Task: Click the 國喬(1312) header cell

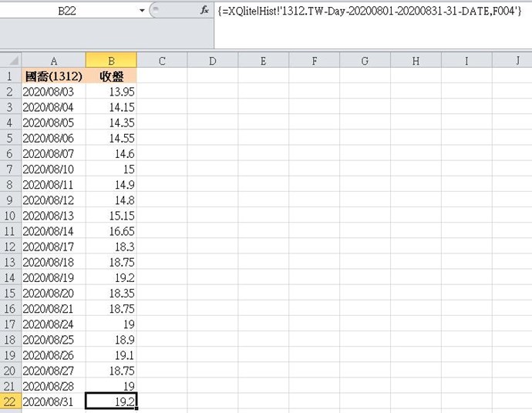Action: point(53,76)
